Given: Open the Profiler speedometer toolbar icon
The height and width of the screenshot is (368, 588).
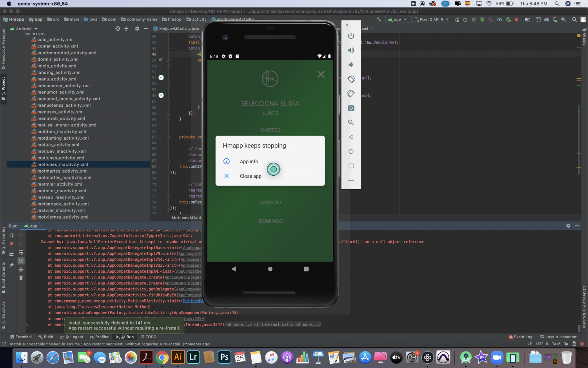Looking at the screenshot, I should click(x=499, y=19).
